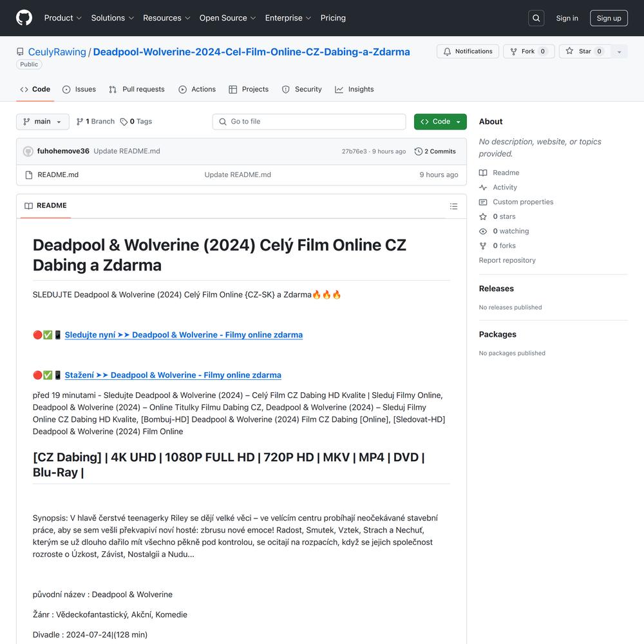This screenshot has height=644, width=644.
Task: Fork the repository with the Fork button
Action: point(529,52)
